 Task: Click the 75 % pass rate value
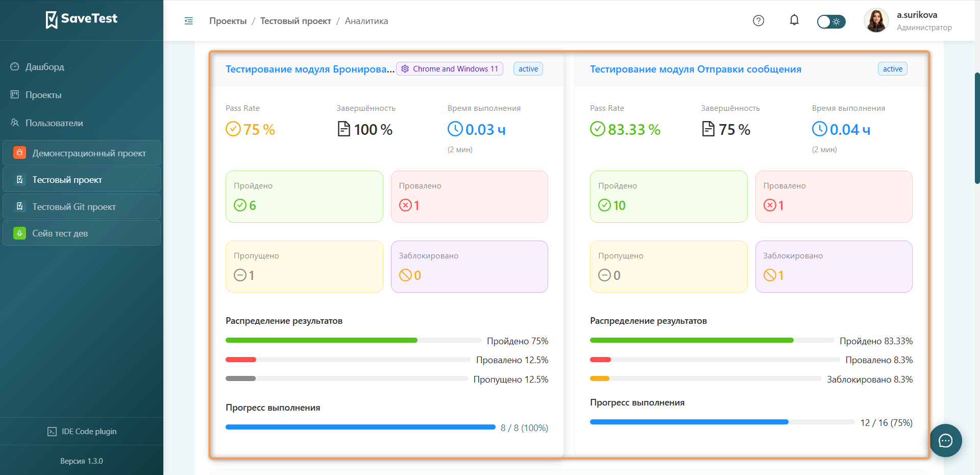tap(259, 130)
